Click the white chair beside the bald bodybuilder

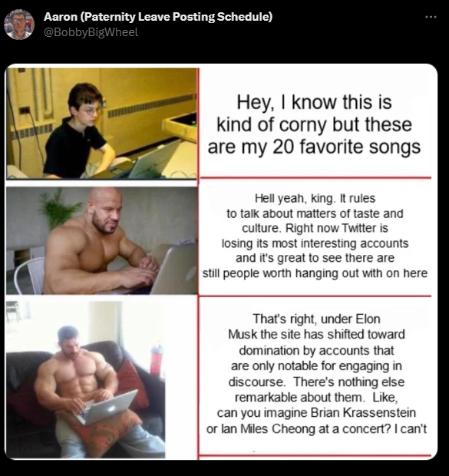[29, 276]
